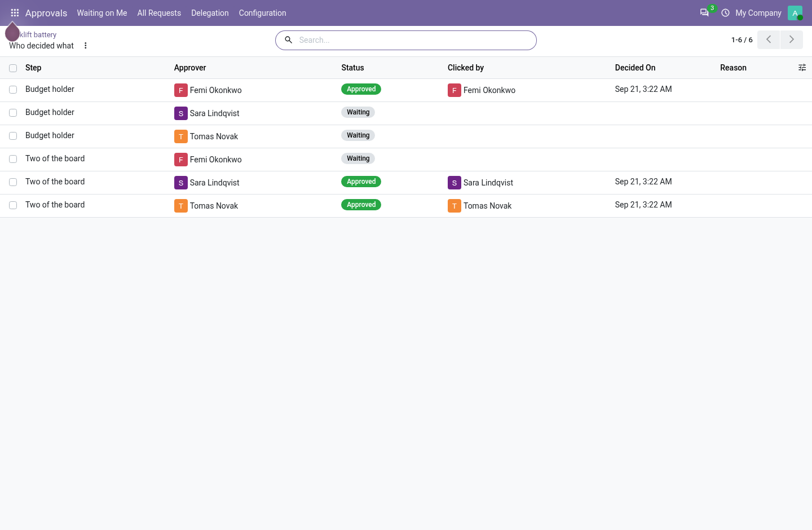Sort by the Clicked by column header
812x530 pixels.
[x=466, y=68]
